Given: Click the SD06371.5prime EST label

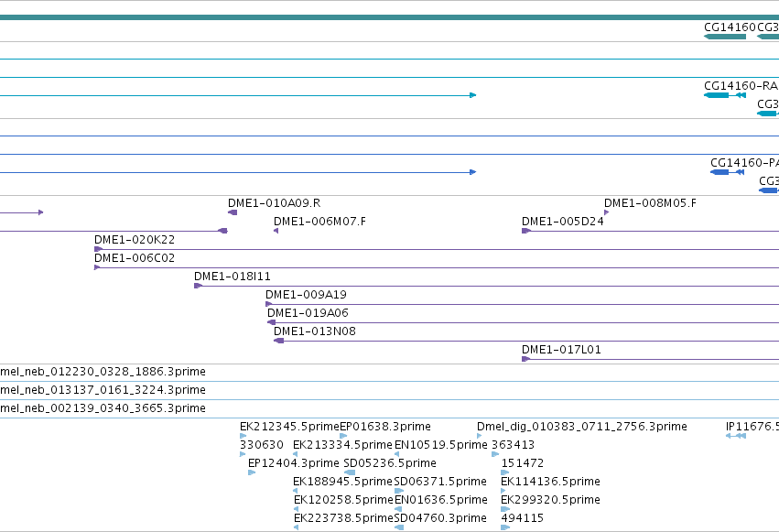Looking at the screenshot, I should click(440, 483).
